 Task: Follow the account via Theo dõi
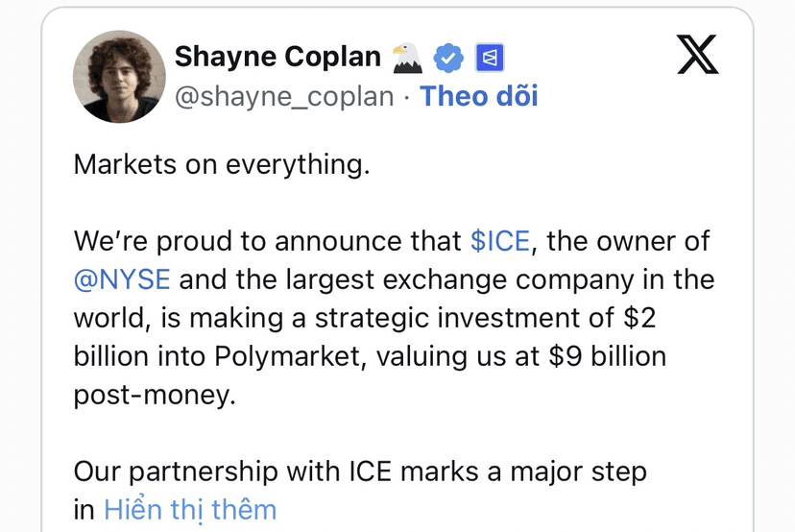[478, 96]
